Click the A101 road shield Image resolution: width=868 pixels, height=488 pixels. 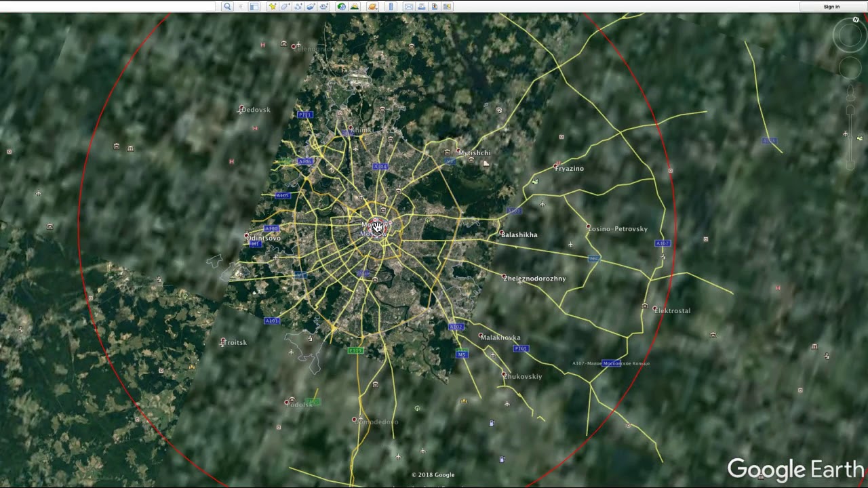coord(272,321)
